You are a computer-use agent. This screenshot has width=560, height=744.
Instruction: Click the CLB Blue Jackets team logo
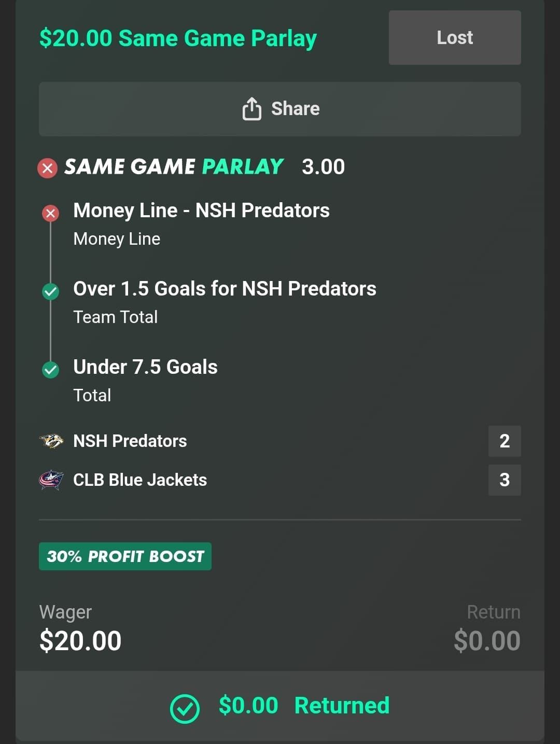tap(51, 480)
